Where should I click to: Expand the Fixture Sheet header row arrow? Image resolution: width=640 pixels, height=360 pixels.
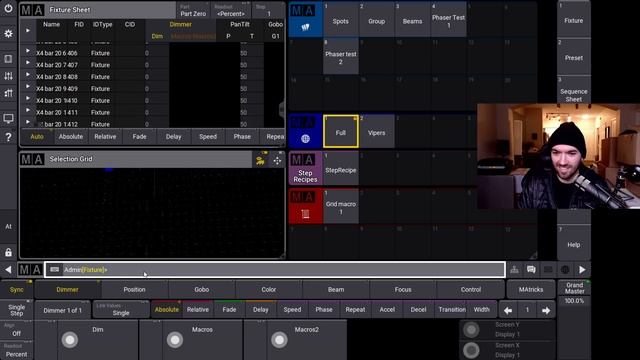coord(28,30)
